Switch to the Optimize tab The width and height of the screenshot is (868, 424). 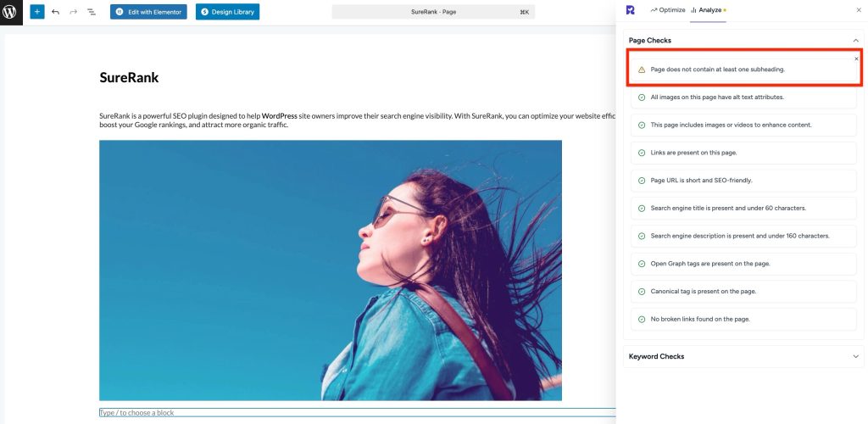(667, 9)
